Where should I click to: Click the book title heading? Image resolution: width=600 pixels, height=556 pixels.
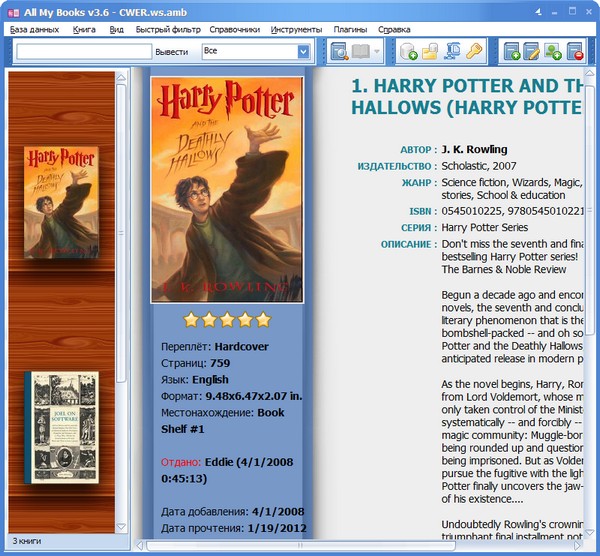(467, 96)
